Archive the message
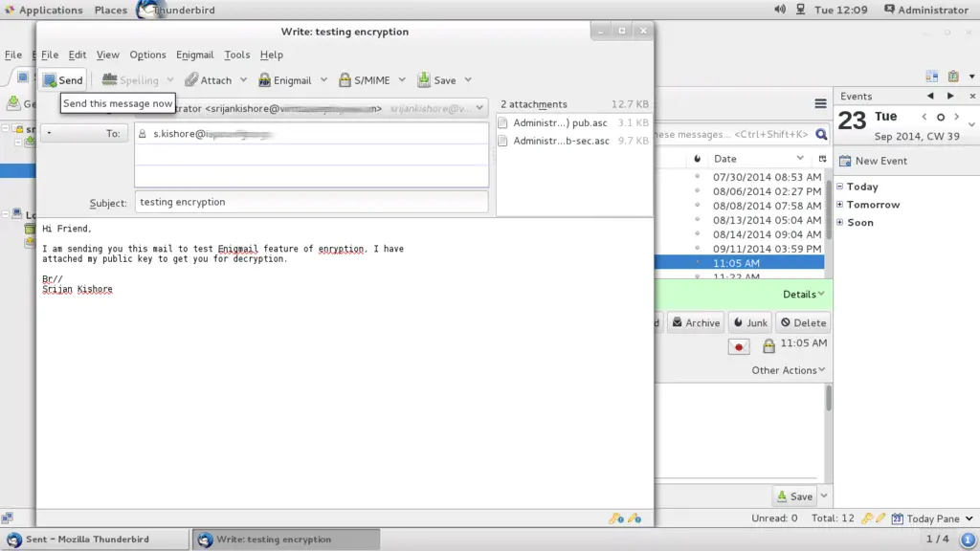This screenshot has width=980, height=551. tap(696, 323)
